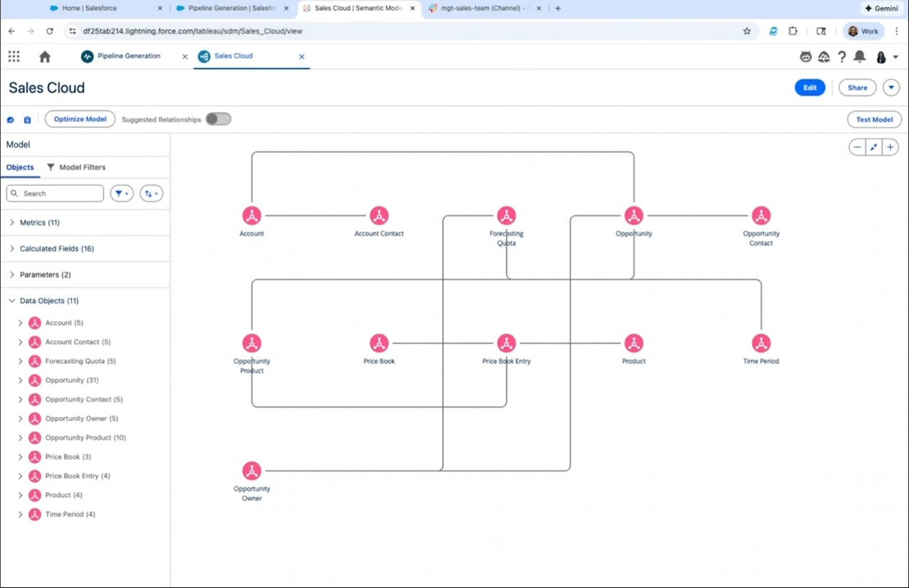This screenshot has height=588, width=909.
Task: Switch to the Model Filters tab
Action: (76, 167)
